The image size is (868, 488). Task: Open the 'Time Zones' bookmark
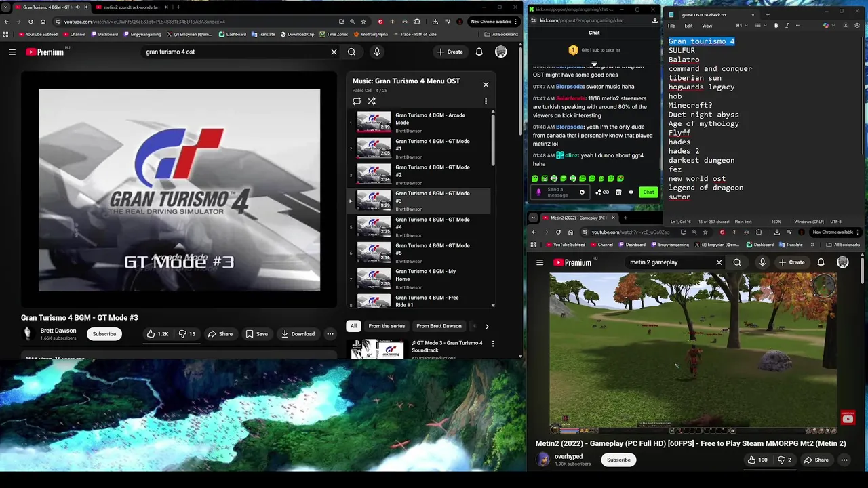click(x=334, y=34)
